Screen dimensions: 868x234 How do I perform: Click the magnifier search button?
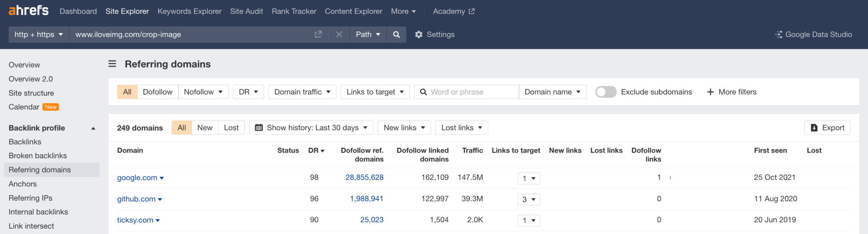pyautogui.click(x=396, y=34)
